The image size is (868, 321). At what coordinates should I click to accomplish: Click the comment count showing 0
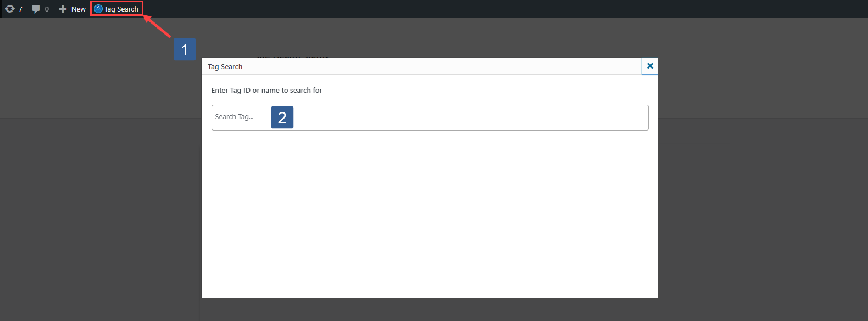[x=46, y=8]
